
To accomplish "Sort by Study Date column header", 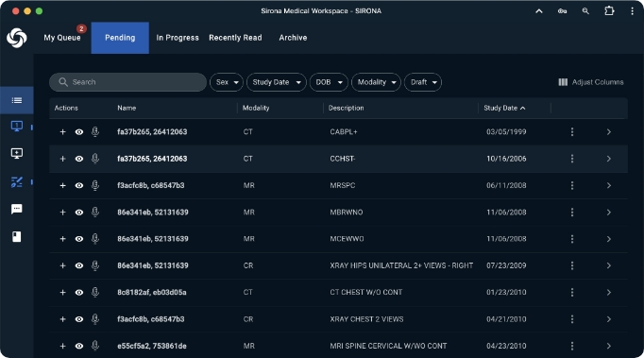I will (x=504, y=108).
